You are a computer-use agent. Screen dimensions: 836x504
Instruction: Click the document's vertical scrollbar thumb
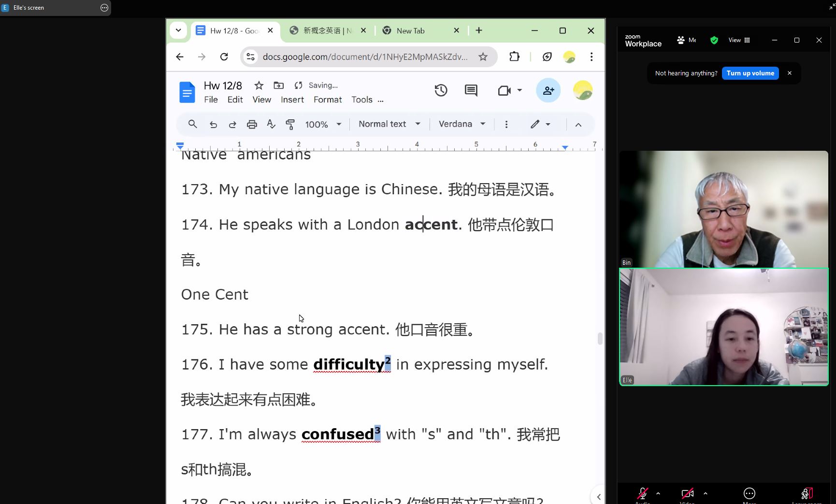[x=600, y=338]
